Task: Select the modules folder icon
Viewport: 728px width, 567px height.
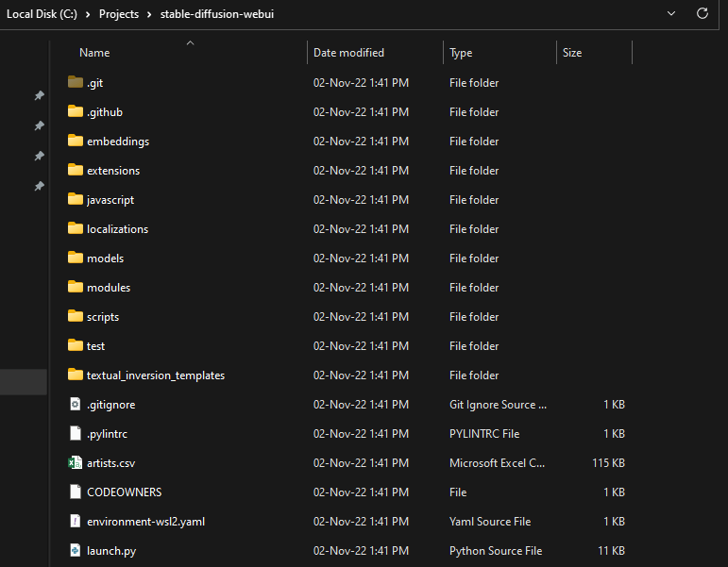Action: click(x=76, y=287)
